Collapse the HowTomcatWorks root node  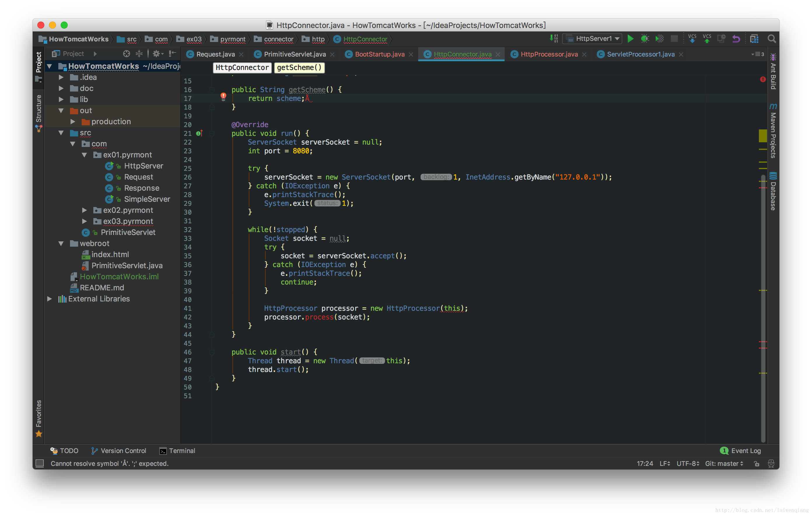[x=49, y=66]
